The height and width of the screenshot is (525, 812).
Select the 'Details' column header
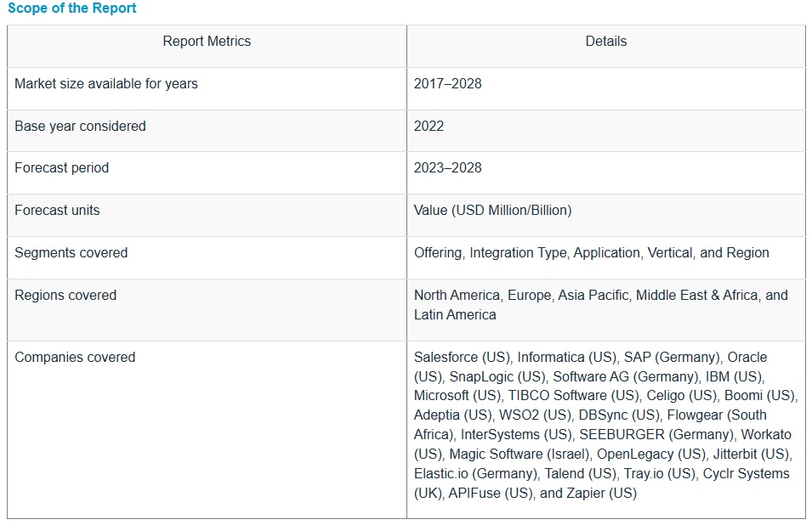click(605, 41)
